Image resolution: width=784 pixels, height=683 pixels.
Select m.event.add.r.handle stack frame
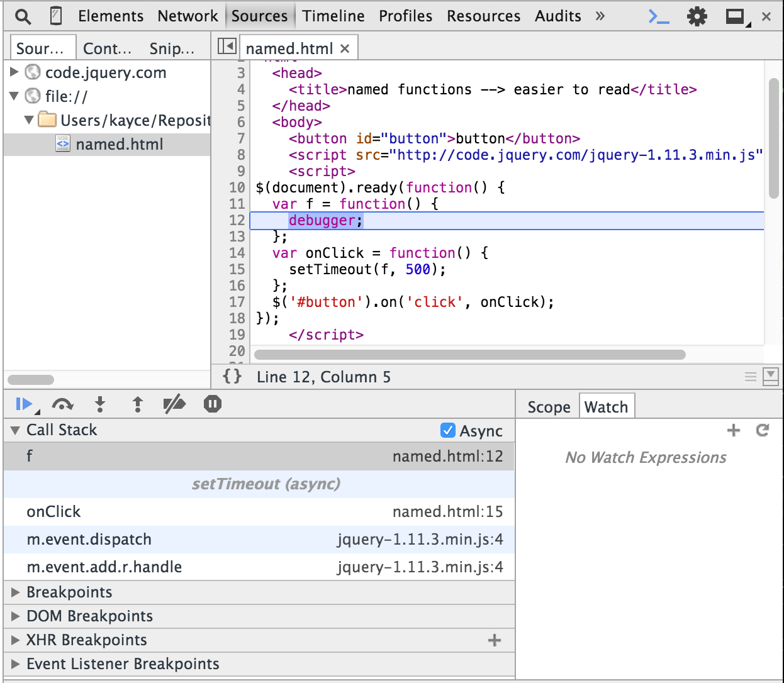(259, 567)
